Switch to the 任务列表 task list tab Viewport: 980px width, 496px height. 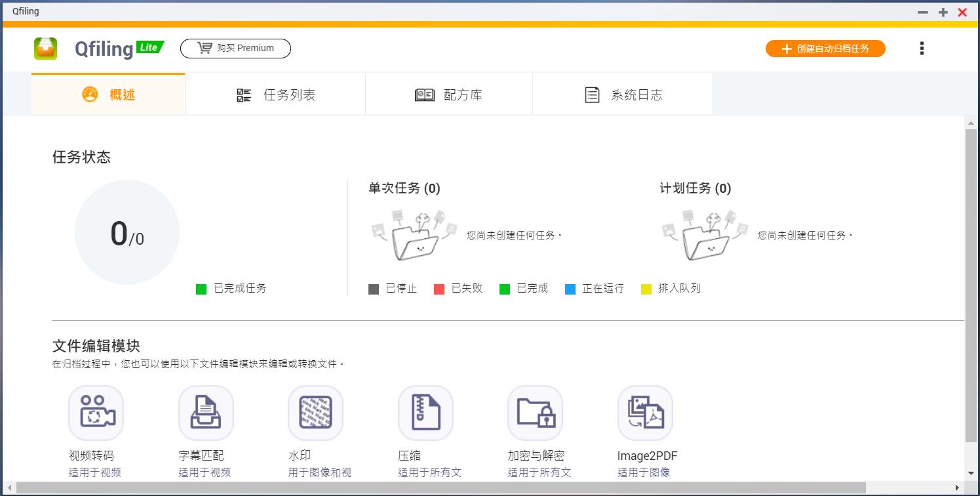tap(275, 94)
